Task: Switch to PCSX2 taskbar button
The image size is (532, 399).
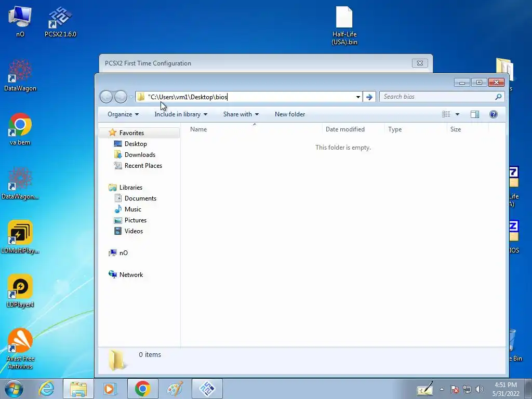Action: pos(207,389)
